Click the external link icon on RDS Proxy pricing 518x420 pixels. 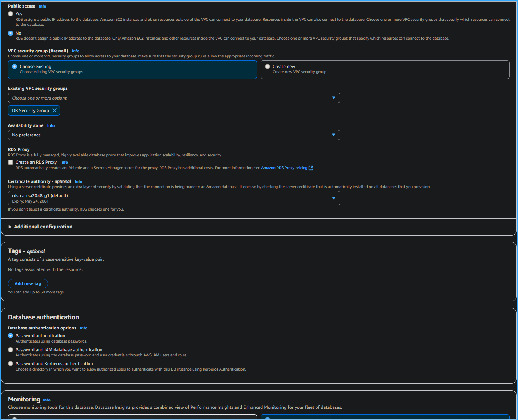pyautogui.click(x=311, y=168)
